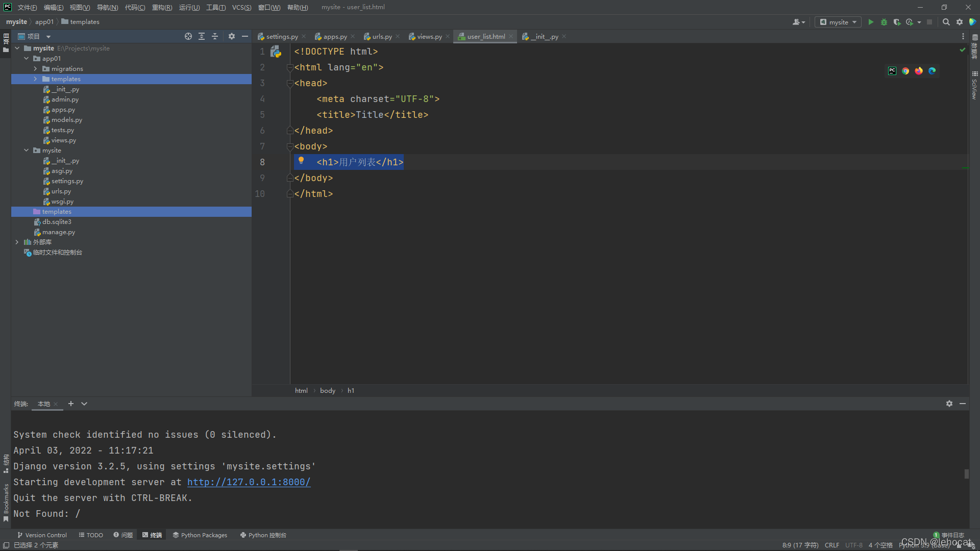Open the VCS menu
The image size is (980, 551).
(241, 7)
